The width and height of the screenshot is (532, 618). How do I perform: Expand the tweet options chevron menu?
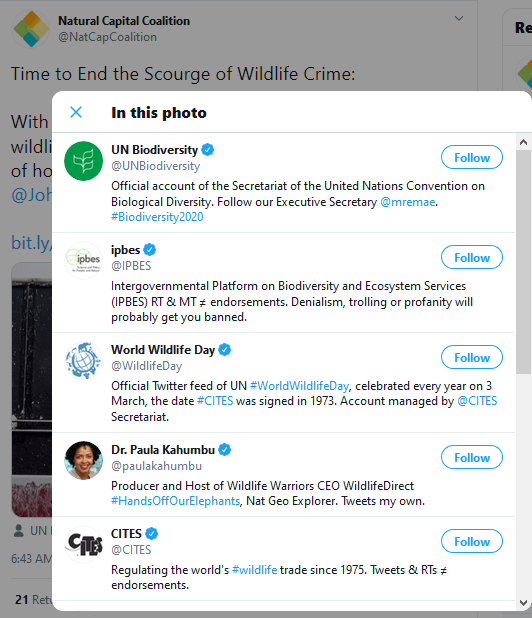pyautogui.click(x=459, y=19)
